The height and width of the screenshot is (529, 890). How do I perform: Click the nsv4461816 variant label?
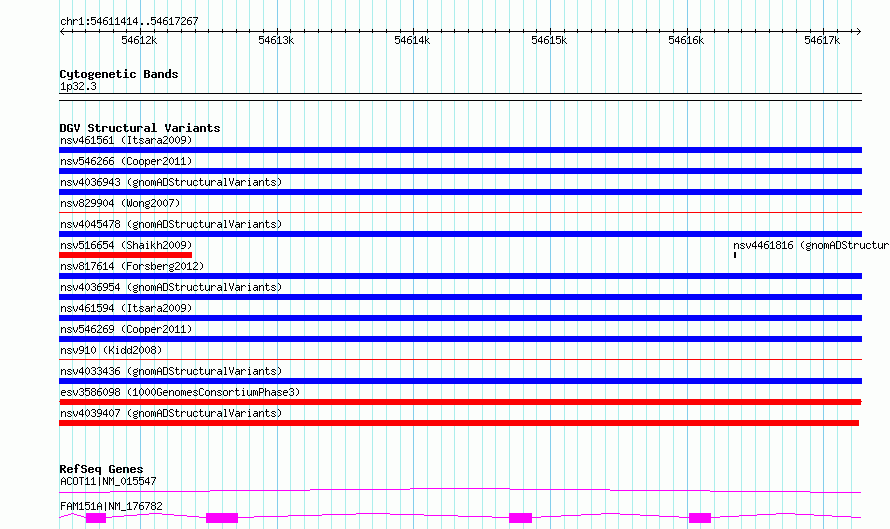811,245
